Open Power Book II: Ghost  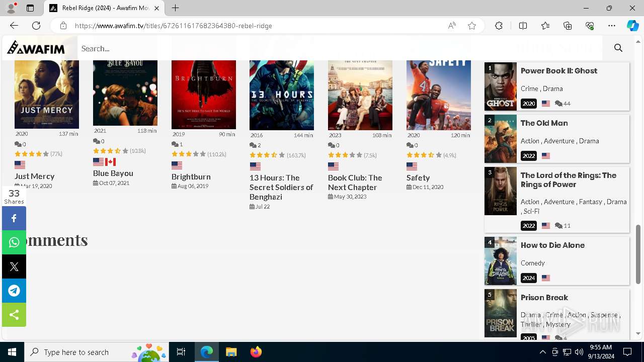(x=559, y=70)
